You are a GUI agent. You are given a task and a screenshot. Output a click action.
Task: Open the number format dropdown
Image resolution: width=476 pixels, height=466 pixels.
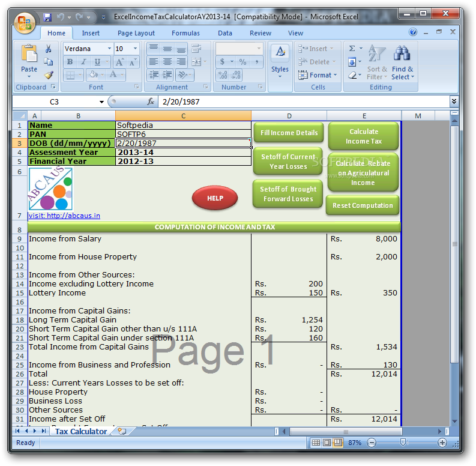259,49
